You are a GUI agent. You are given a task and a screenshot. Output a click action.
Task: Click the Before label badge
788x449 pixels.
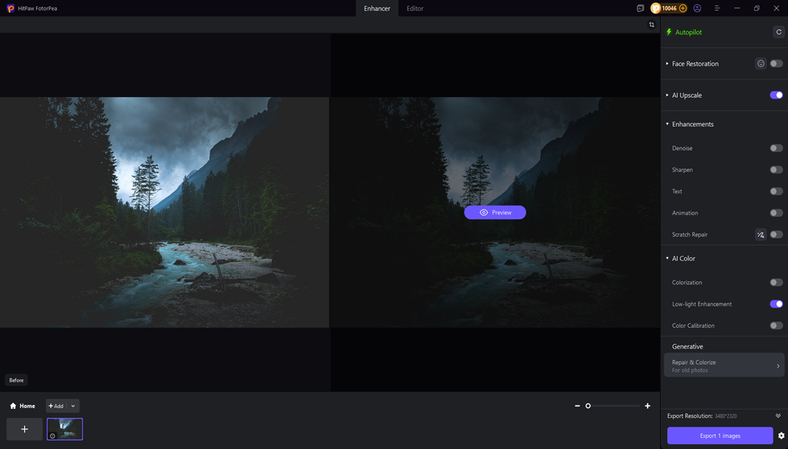16,380
